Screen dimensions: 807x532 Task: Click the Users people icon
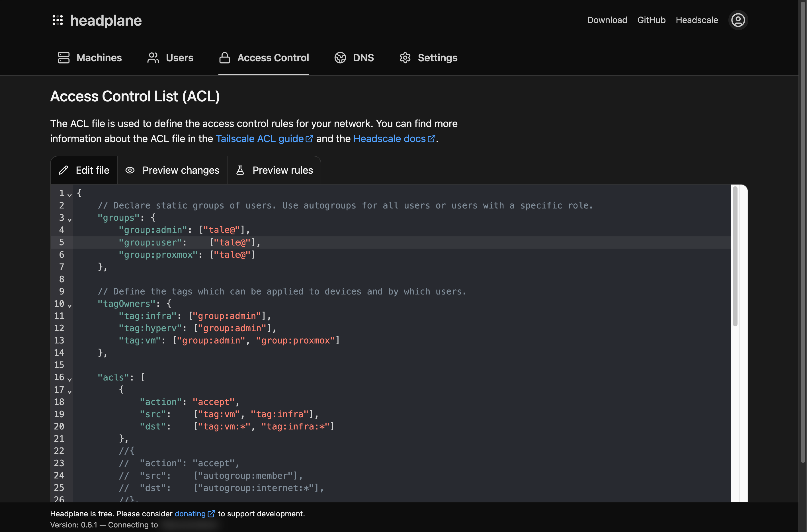point(153,58)
